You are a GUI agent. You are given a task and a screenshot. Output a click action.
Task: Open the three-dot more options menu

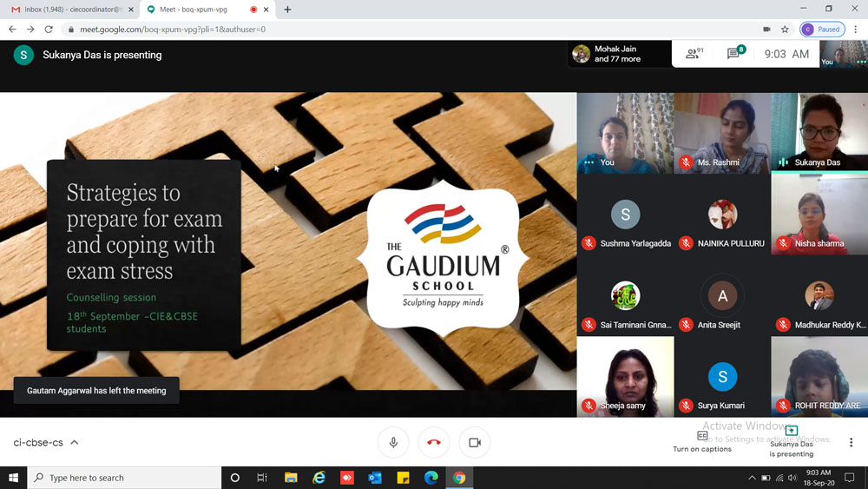(851, 442)
